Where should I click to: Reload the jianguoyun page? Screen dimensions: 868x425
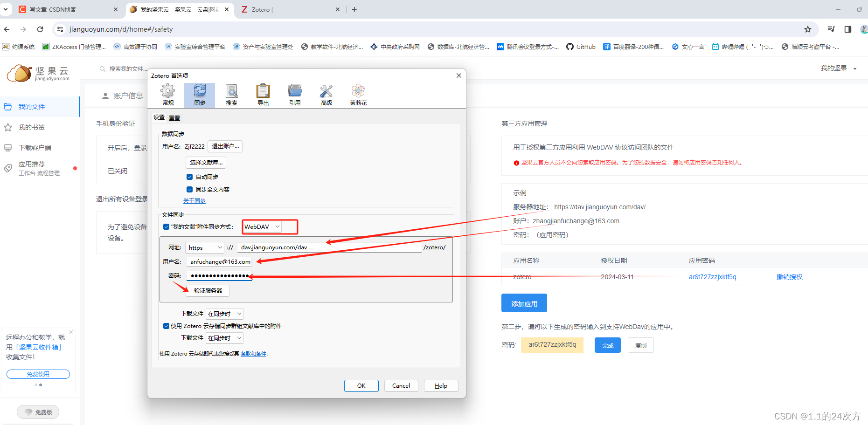40,29
